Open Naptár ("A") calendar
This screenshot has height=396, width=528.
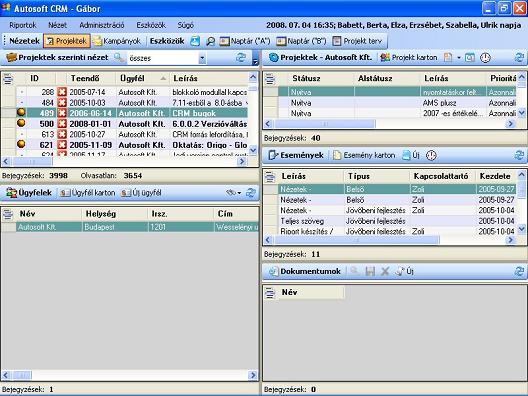[x=245, y=41]
